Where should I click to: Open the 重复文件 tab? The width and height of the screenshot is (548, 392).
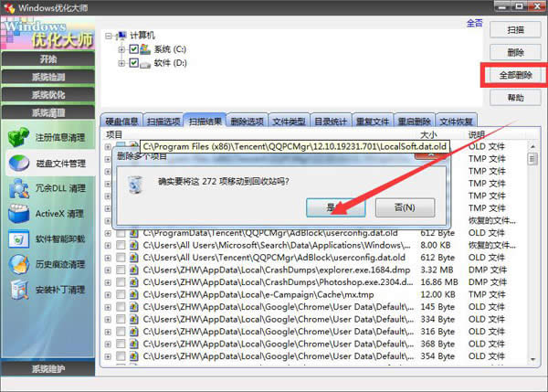[373, 121]
